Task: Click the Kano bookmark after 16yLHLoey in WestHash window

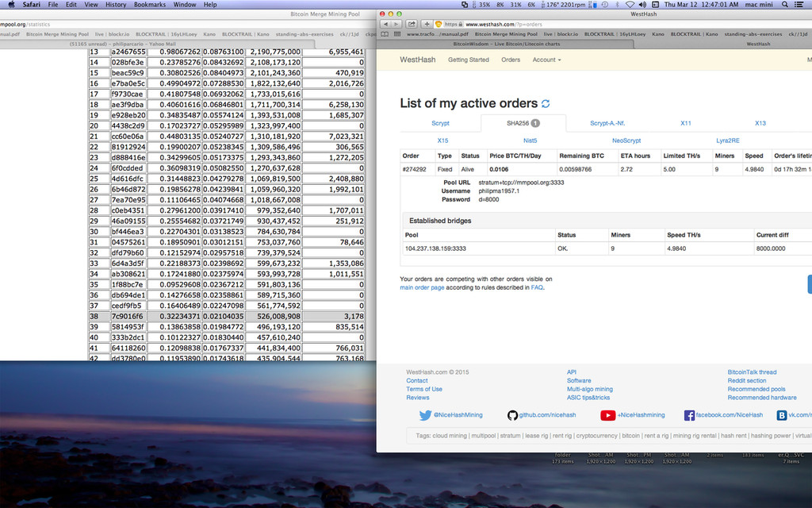Action: click(657, 34)
